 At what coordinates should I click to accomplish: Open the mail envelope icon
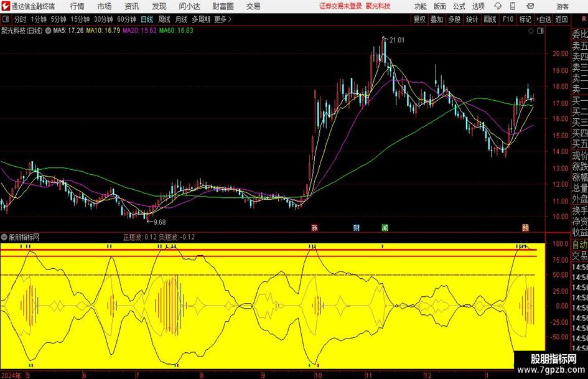[530, 6]
